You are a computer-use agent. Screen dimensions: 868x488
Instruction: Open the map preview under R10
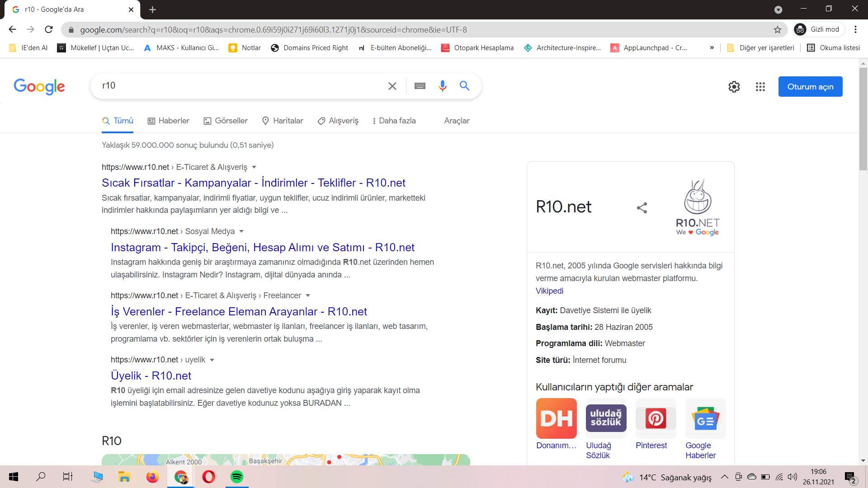[286, 460]
